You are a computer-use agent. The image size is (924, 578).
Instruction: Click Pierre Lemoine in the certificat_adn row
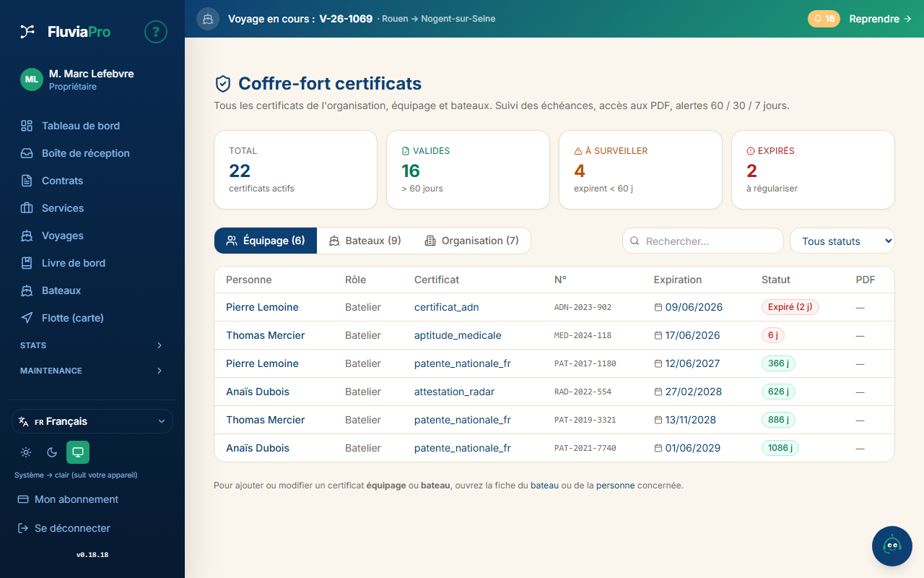point(262,307)
